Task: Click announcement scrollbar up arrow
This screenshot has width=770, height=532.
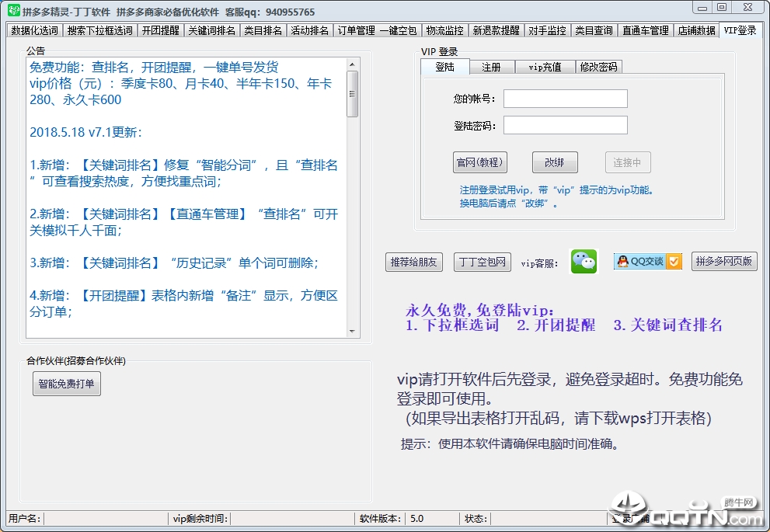Action: pyautogui.click(x=352, y=64)
